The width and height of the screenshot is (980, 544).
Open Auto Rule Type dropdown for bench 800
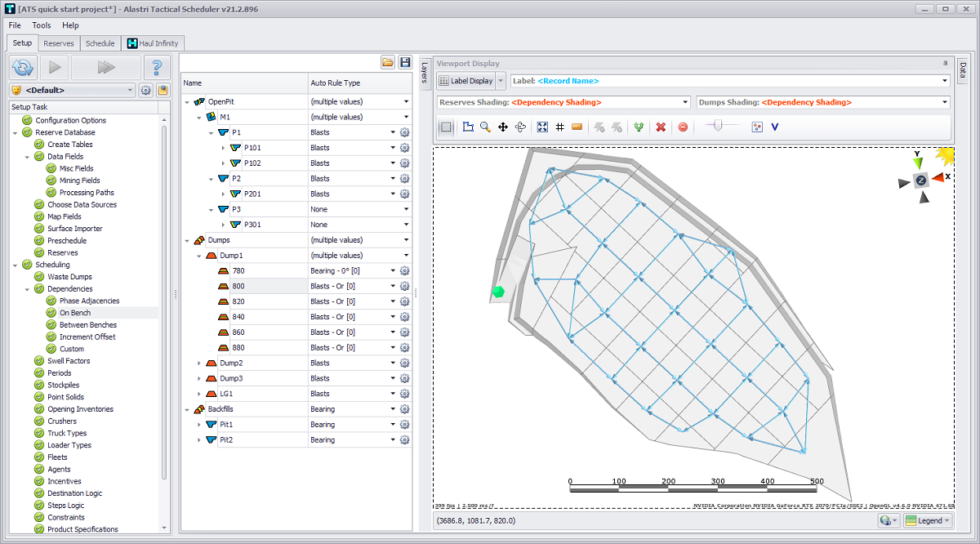pos(393,286)
